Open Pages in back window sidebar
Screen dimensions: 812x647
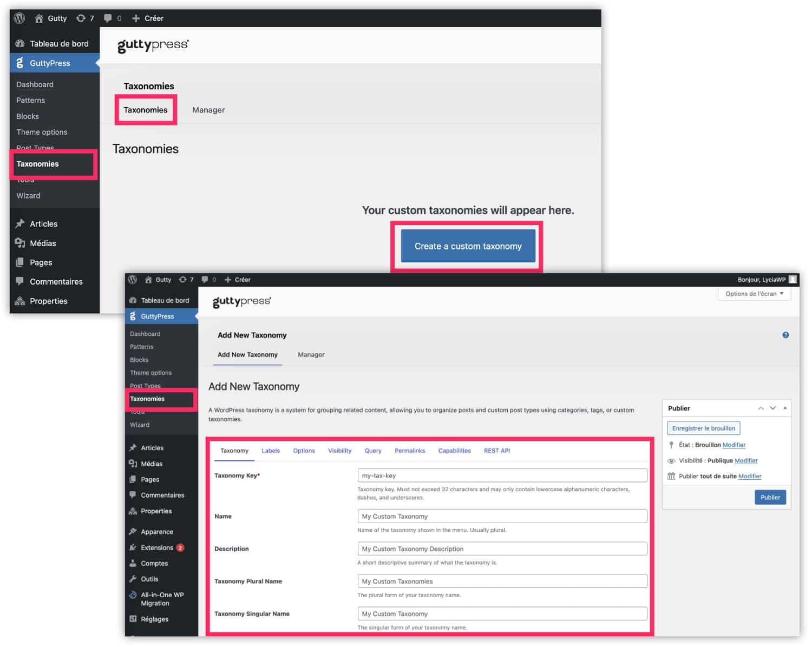tap(55, 262)
